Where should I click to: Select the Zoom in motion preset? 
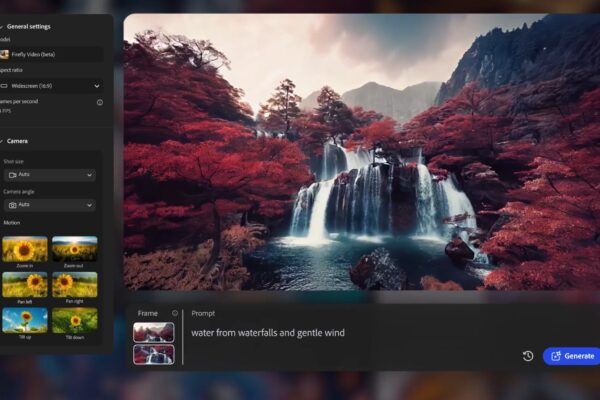25,248
